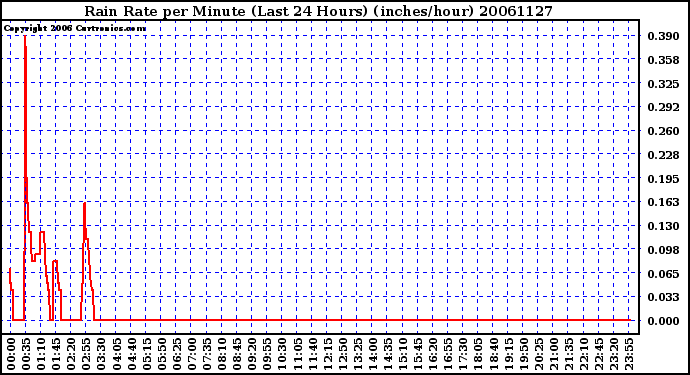Click the 00:00 time label
Viewport: 690px width, 375px height.
click(x=11, y=354)
